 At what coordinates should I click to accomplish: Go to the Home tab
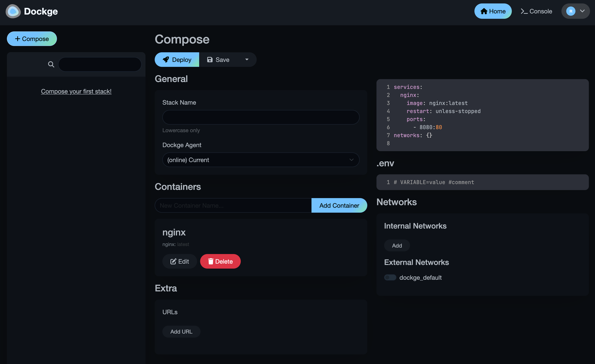coord(493,11)
